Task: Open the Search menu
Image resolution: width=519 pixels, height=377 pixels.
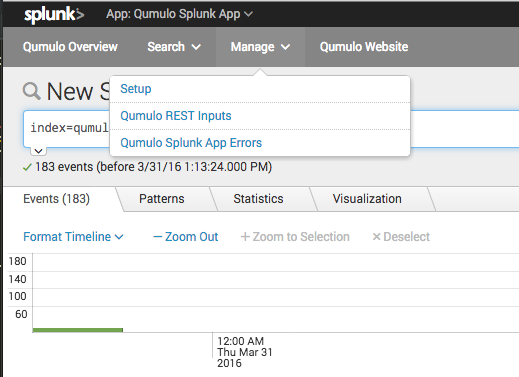Action: 174,47
